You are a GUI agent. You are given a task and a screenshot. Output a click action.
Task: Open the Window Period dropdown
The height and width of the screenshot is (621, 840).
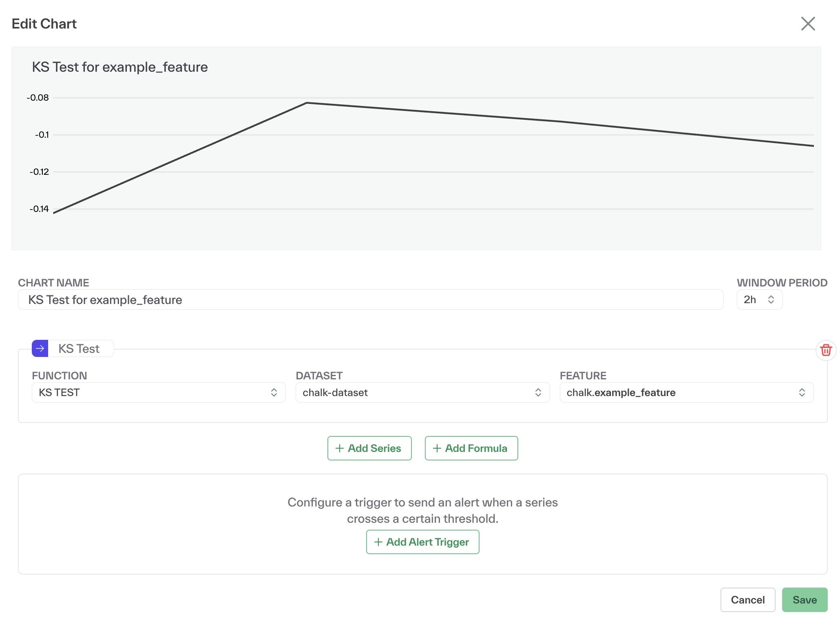click(x=759, y=300)
